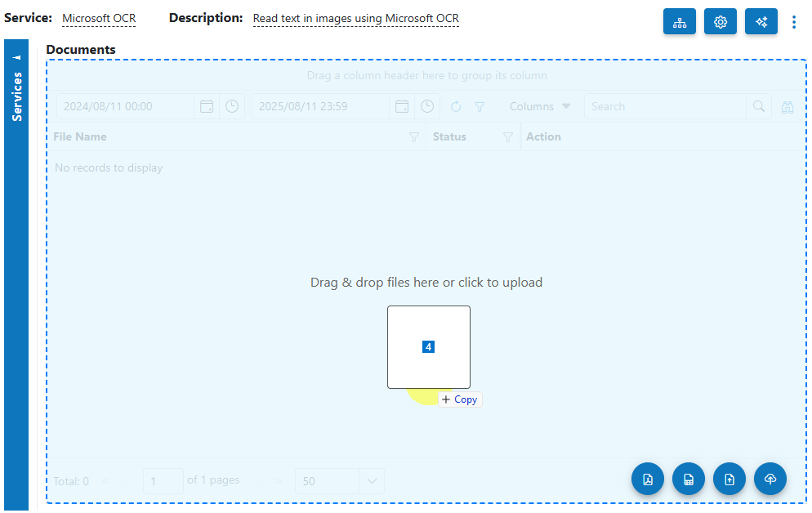The image size is (812, 513).
Task: Click the page number input field
Action: (x=163, y=481)
